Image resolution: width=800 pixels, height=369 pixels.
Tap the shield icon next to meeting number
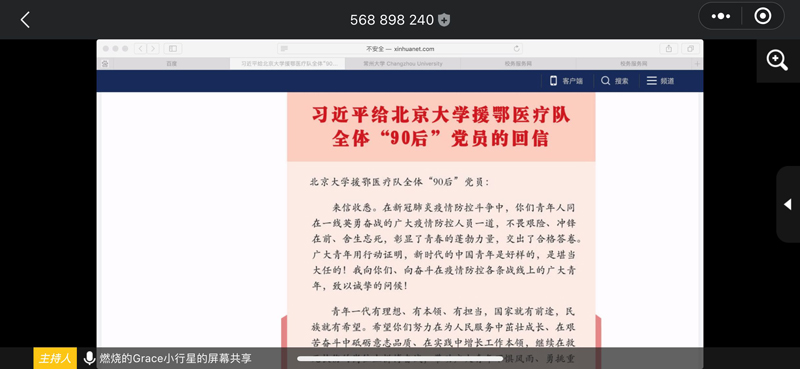click(444, 20)
